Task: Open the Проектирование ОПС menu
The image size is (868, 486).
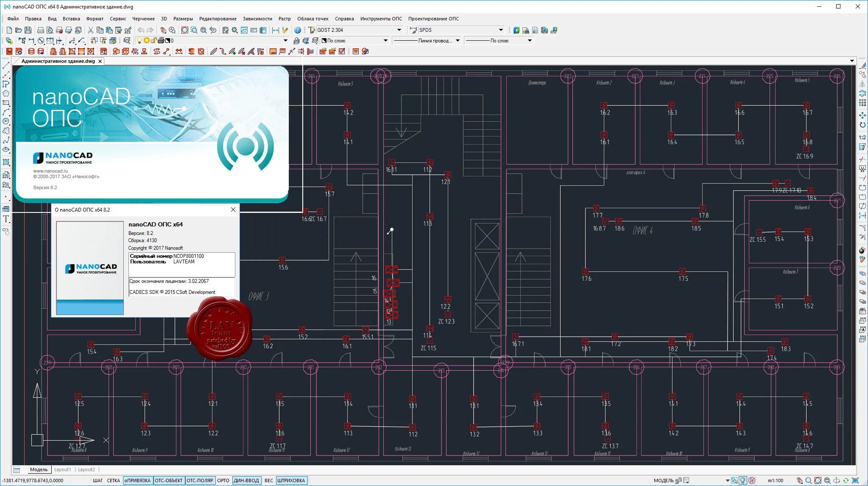Action: click(433, 19)
